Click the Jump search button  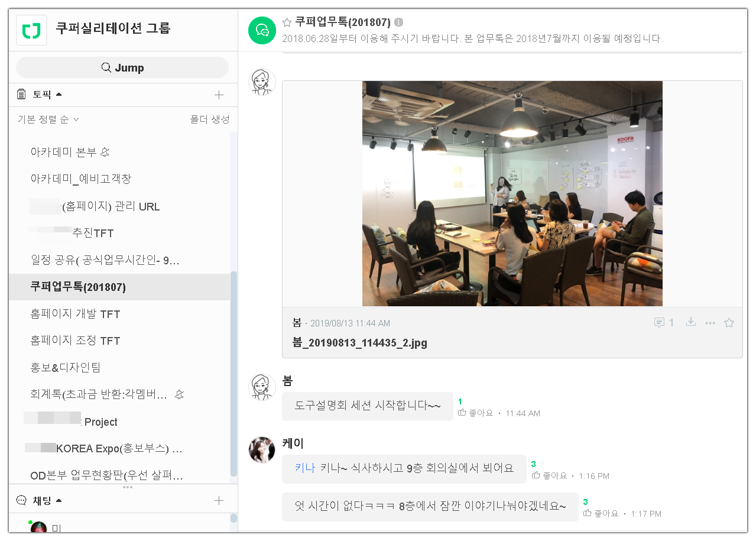(122, 67)
